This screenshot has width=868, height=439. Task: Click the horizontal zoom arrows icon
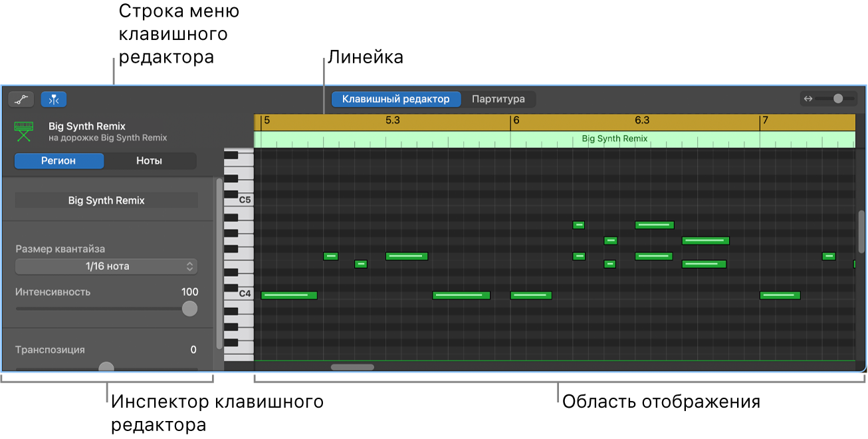pyautogui.click(x=808, y=98)
